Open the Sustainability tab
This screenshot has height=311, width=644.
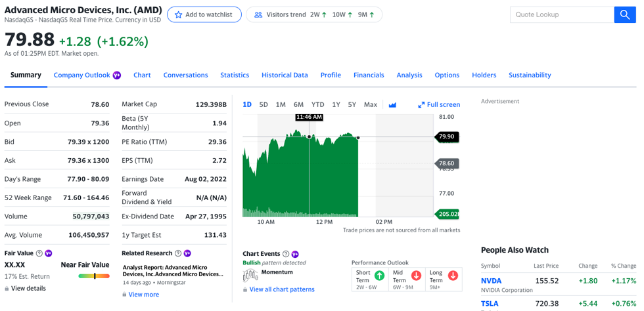[x=530, y=75]
